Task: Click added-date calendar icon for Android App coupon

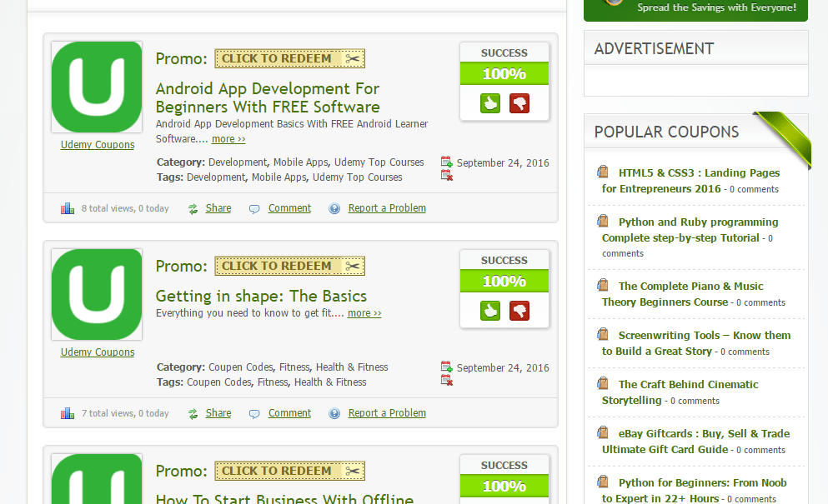Action: [x=447, y=162]
